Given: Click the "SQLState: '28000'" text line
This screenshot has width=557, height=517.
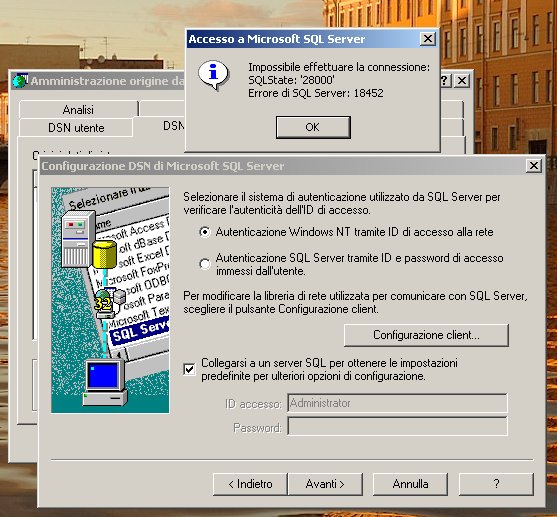Looking at the screenshot, I should (291, 80).
